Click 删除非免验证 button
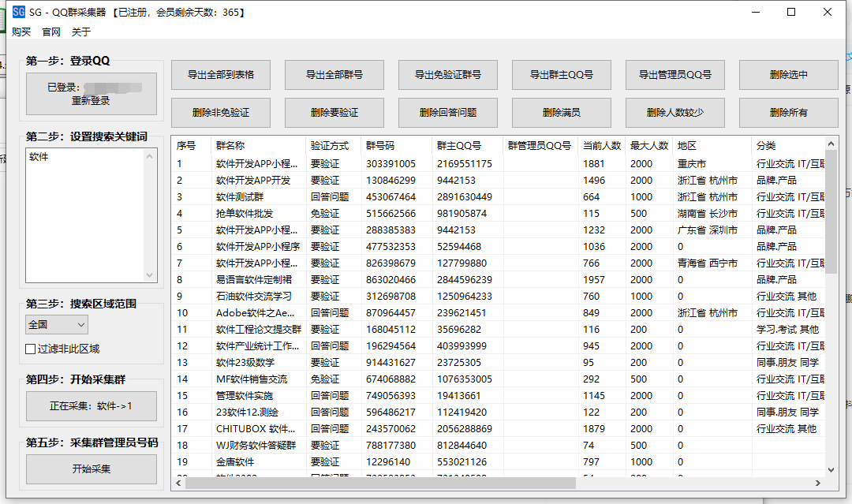This screenshot has height=504, width=852. 221,113
